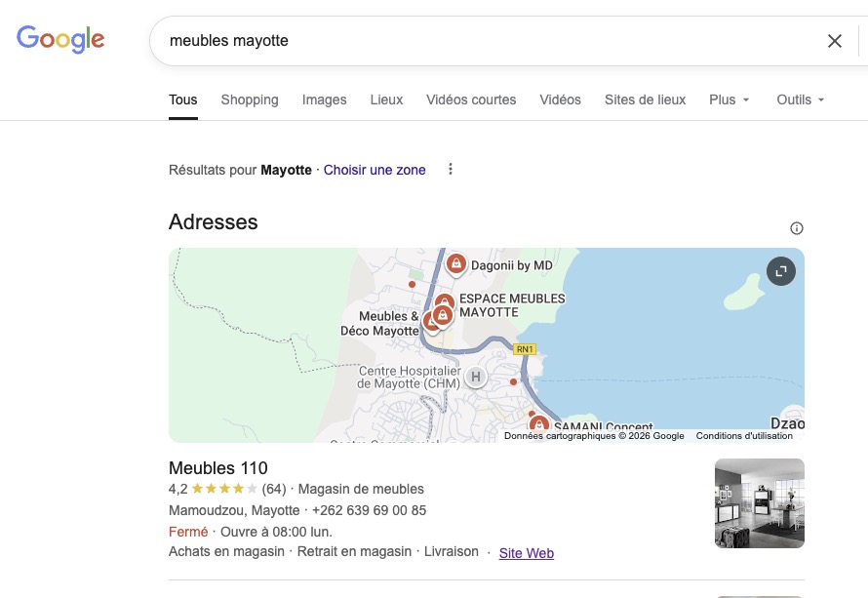
Task: Click 'Livraison' service option text
Action: click(x=452, y=551)
